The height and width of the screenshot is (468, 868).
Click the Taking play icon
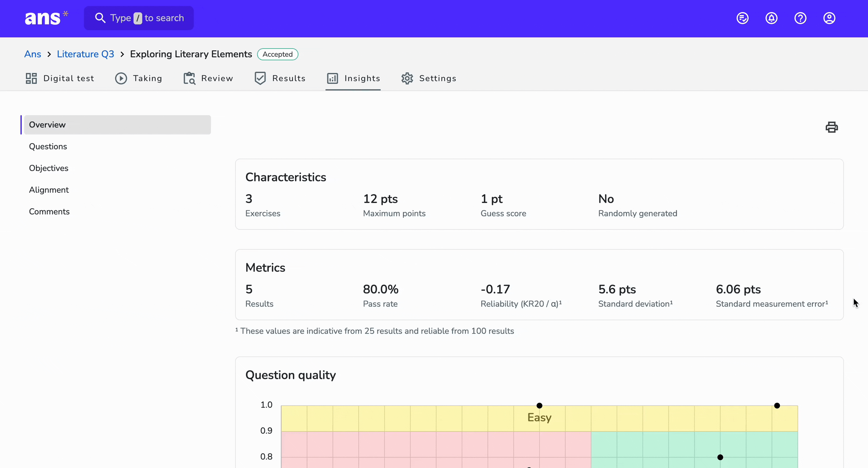[121, 78]
